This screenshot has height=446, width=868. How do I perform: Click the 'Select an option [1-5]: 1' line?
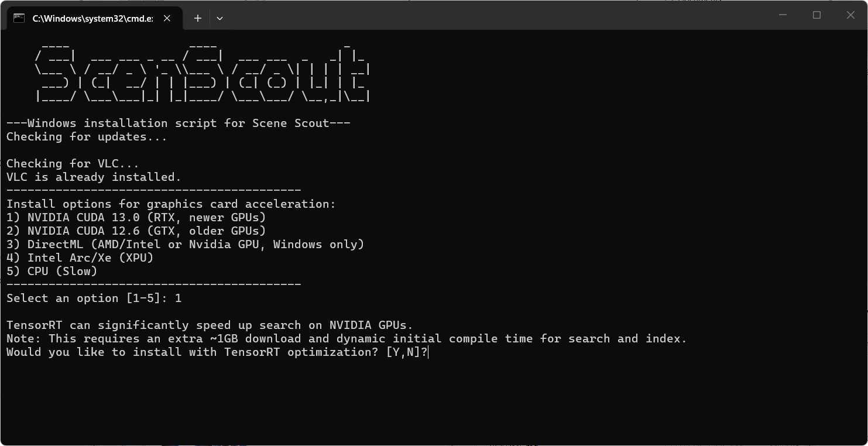tap(94, 298)
